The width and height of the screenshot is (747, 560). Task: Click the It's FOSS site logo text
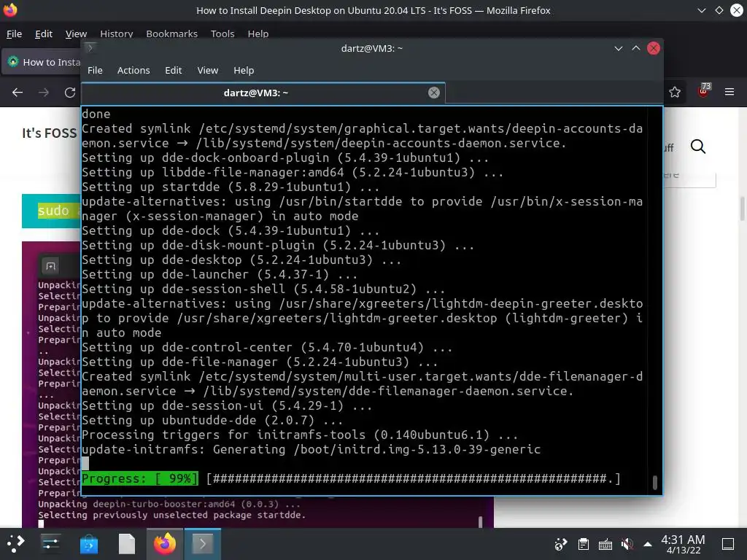pos(49,133)
